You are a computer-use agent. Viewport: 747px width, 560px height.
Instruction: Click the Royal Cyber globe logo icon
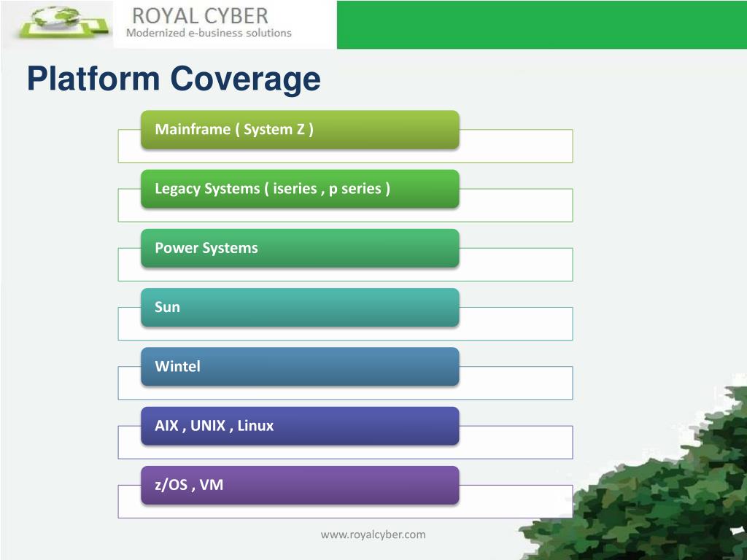point(63,23)
